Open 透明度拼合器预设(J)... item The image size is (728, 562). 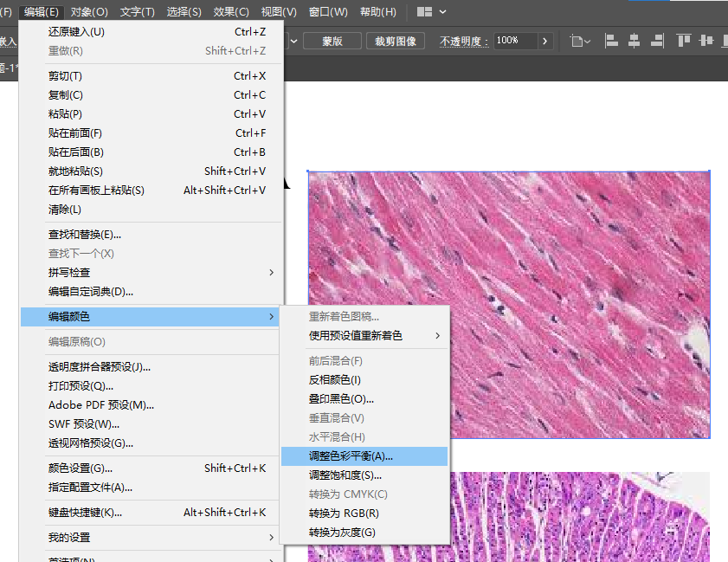click(151, 367)
